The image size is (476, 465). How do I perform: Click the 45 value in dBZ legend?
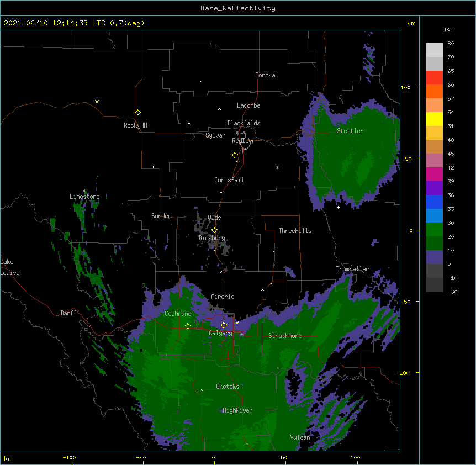451,154
